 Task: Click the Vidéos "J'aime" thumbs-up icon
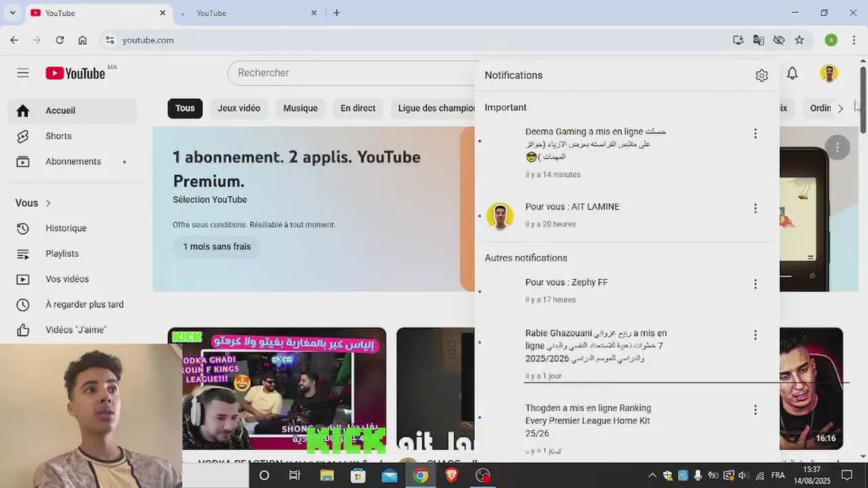coord(23,330)
